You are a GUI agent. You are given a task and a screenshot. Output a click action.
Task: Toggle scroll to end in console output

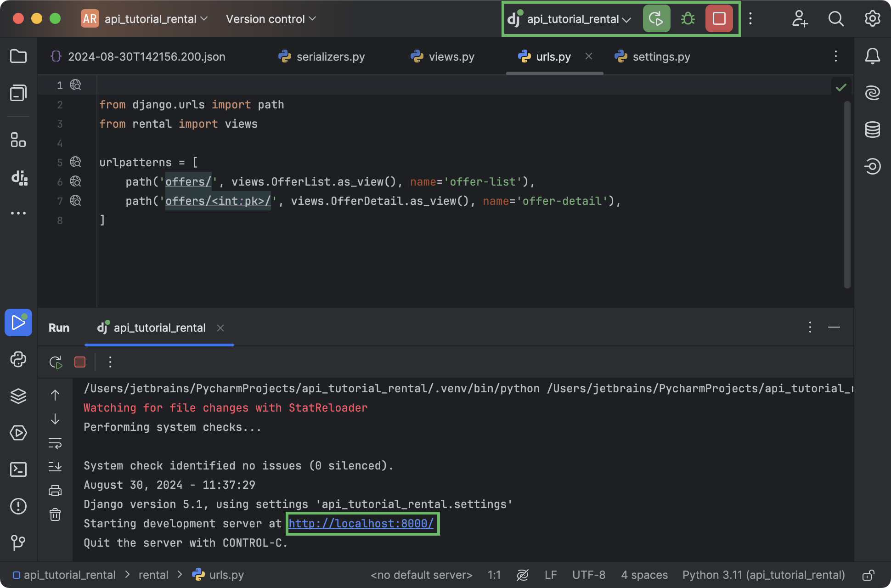point(55,467)
